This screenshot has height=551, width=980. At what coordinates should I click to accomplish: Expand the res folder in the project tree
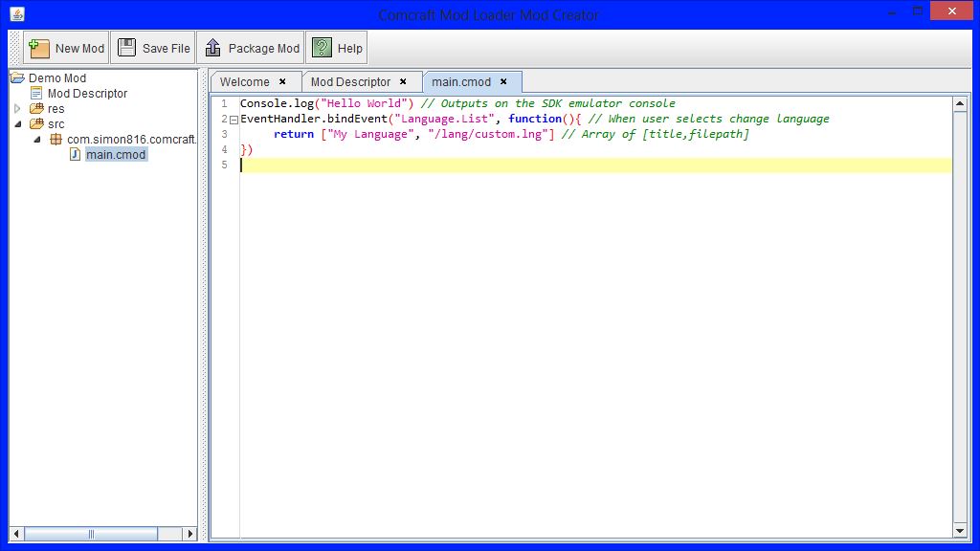click(17, 108)
